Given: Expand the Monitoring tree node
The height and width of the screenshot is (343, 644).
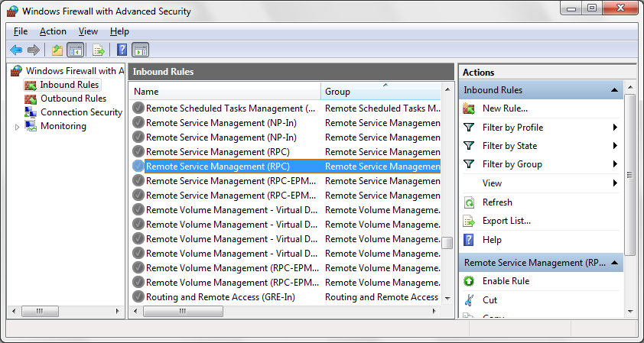Looking at the screenshot, I should [18, 127].
